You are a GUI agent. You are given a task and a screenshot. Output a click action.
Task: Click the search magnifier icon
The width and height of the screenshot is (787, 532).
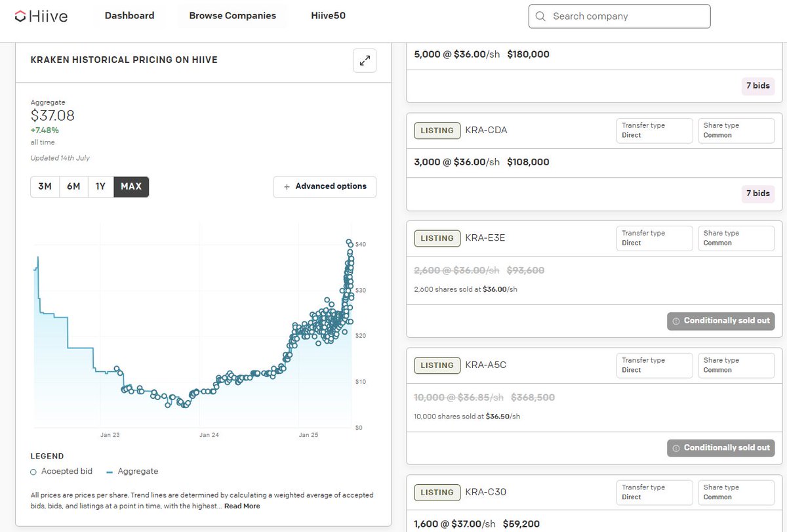[540, 16]
